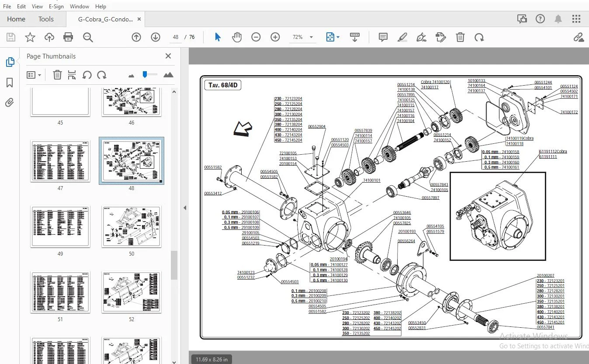Open the View menu
The width and height of the screenshot is (589, 364).
[38, 7]
